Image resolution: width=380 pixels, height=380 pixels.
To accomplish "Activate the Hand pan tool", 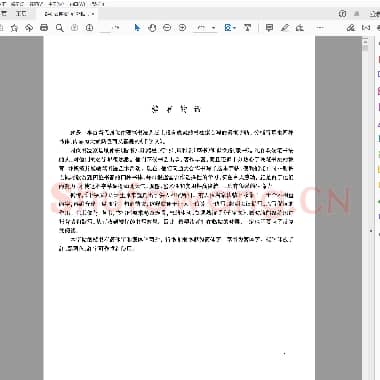I will click(152, 28).
